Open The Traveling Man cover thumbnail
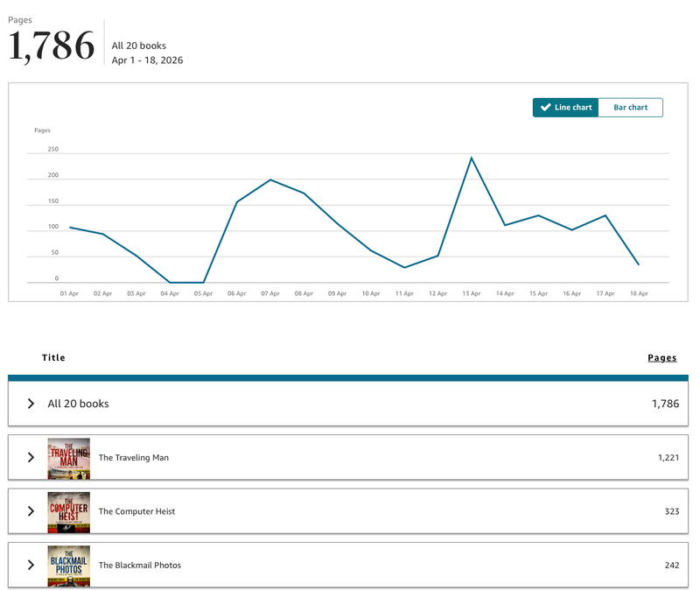This screenshot has height=591, width=700. click(x=69, y=458)
